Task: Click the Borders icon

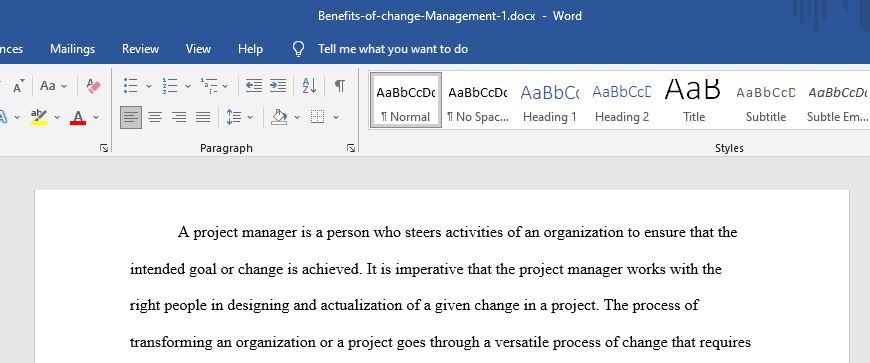Action: [317, 117]
